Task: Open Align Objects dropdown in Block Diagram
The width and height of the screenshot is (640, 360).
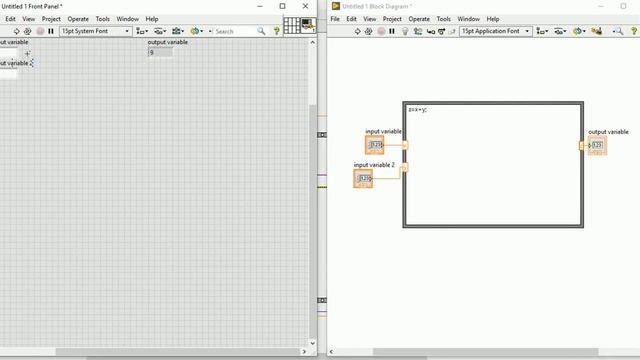Action: click(x=542, y=31)
